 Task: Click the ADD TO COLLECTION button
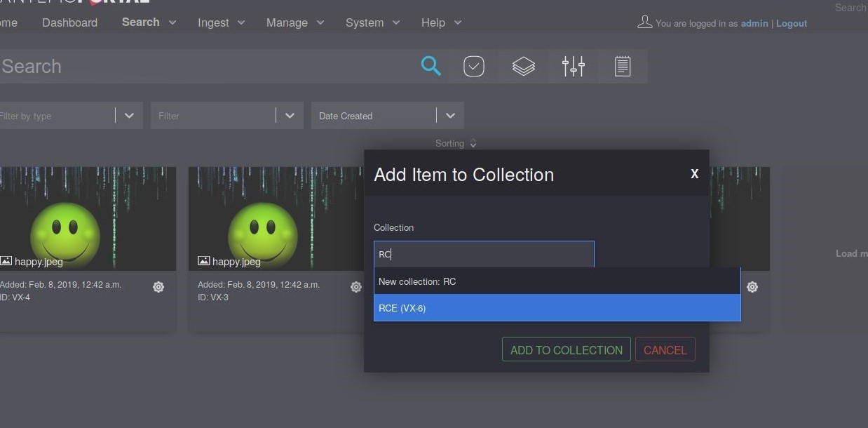coord(567,349)
